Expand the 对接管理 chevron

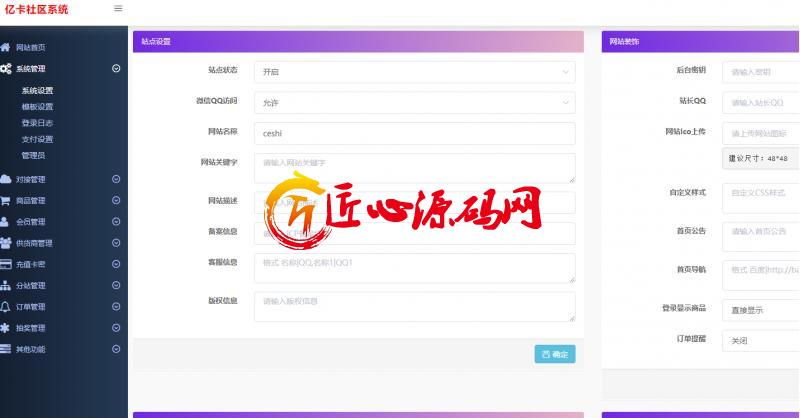[x=116, y=179]
